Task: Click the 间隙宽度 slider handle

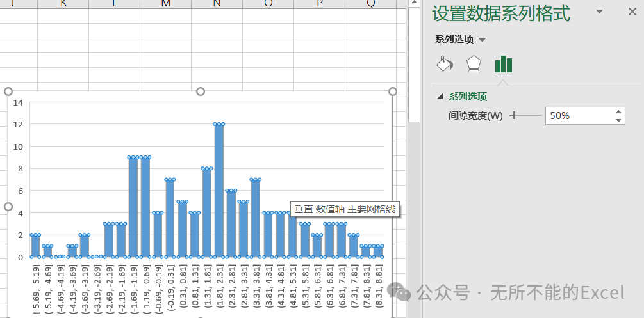Action: coord(513,116)
